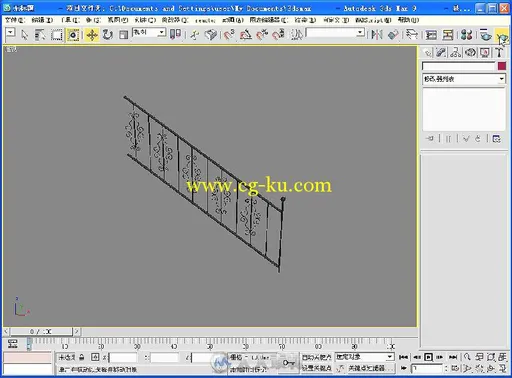Click Go to Start playback control
The image size is (512, 378).
pyautogui.click(x=403, y=357)
